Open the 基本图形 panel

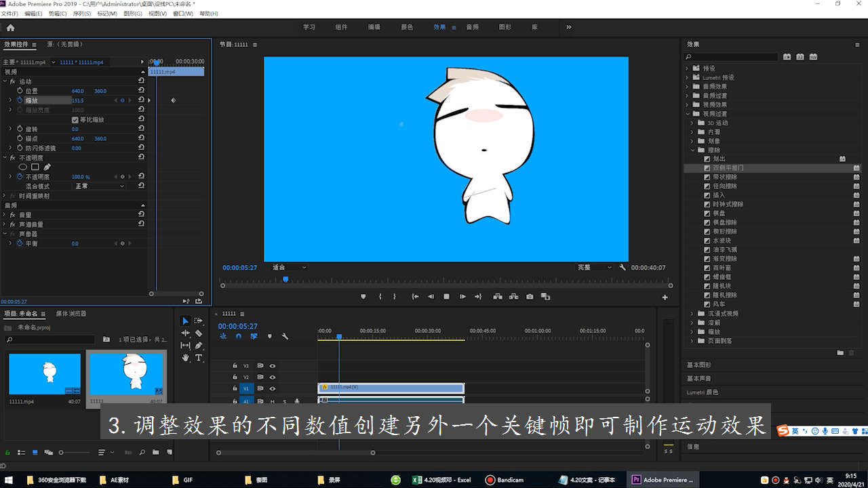(699, 365)
